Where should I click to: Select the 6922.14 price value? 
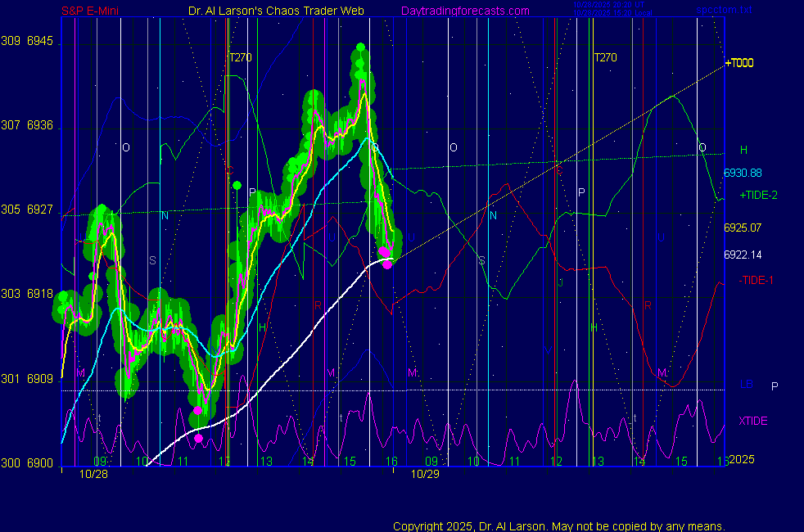coord(743,255)
